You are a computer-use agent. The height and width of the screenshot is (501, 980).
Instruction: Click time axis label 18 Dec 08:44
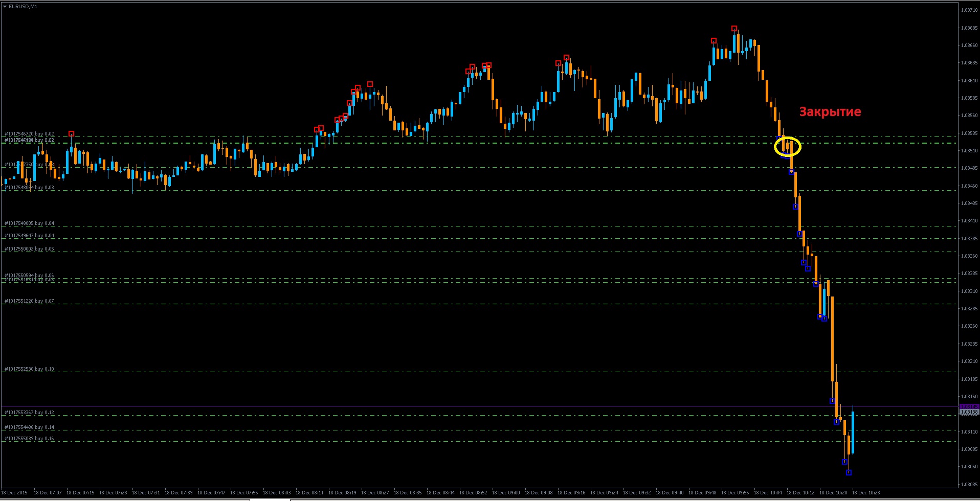pyautogui.click(x=440, y=493)
